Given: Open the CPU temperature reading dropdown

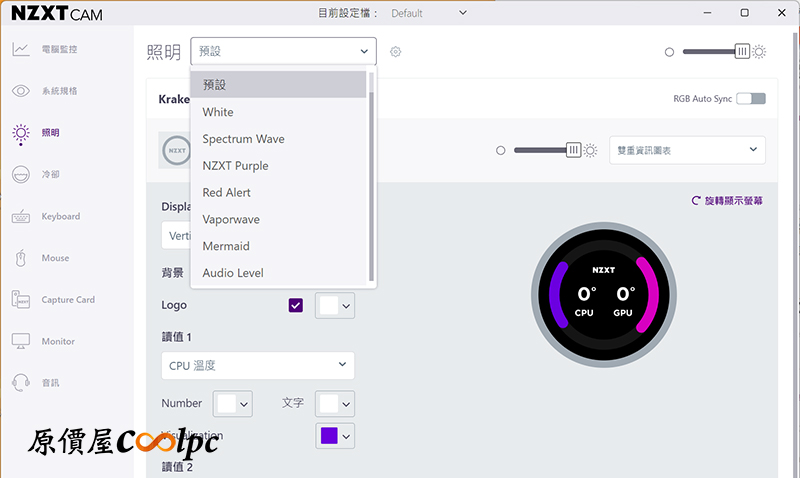Looking at the screenshot, I should (258, 365).
